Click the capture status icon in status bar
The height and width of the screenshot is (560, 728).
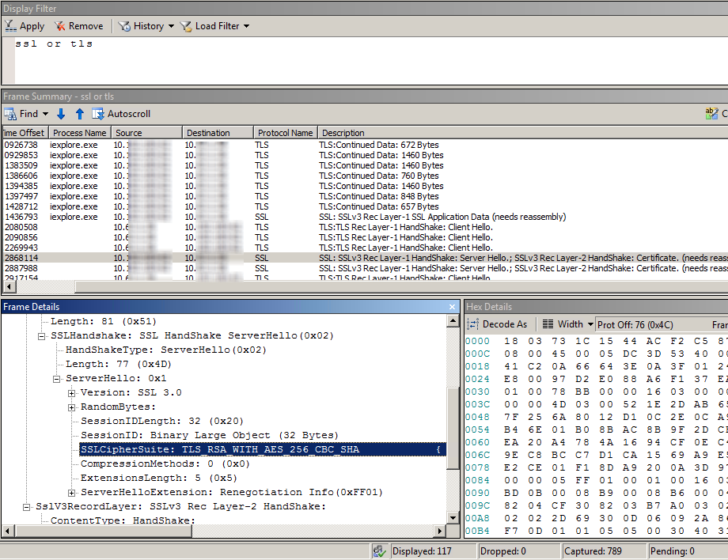(x=379, y=551)
